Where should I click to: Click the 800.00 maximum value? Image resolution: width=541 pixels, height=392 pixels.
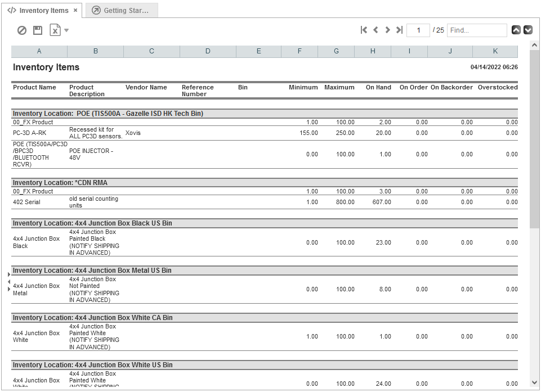click(345, 202)
